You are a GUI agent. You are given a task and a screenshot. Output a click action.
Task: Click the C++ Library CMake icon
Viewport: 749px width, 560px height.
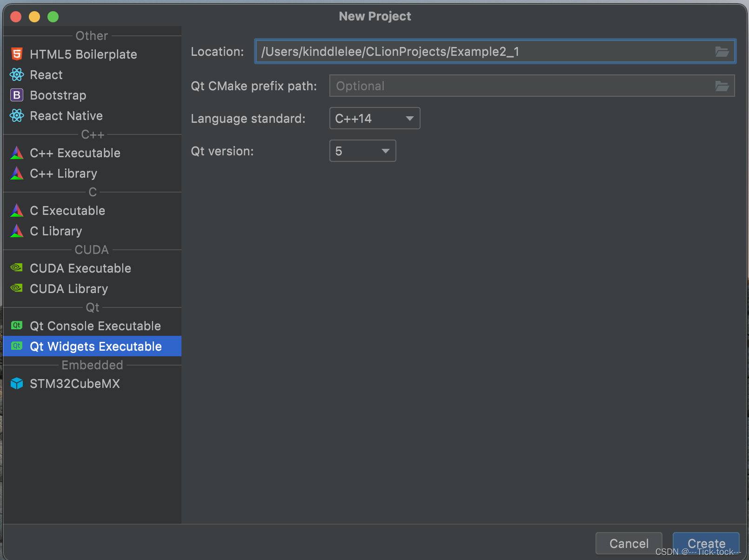17,173
